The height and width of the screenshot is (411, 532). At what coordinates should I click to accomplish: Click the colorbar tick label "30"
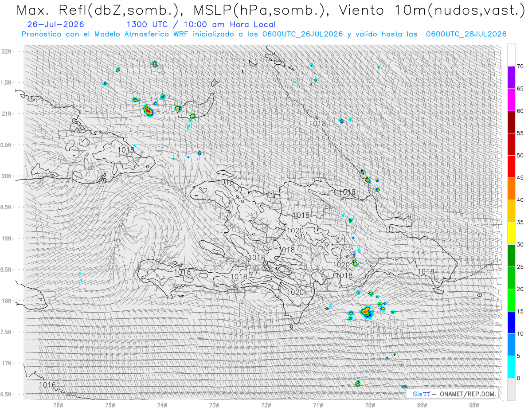tap(520, 245)
